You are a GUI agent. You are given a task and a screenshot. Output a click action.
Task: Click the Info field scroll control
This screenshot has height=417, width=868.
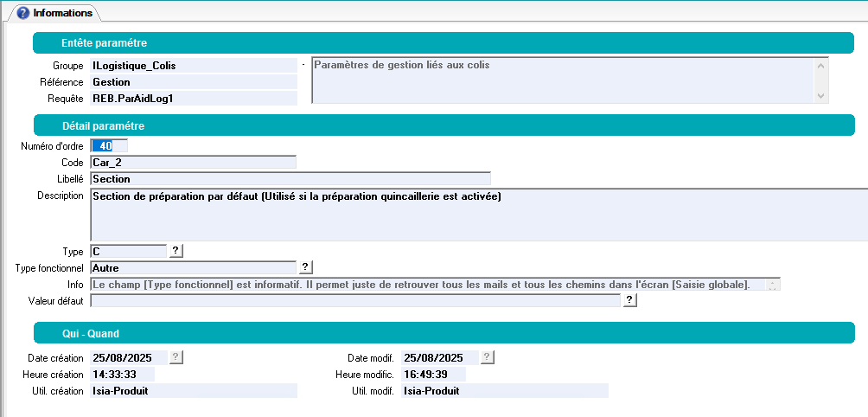click(773, 284)
